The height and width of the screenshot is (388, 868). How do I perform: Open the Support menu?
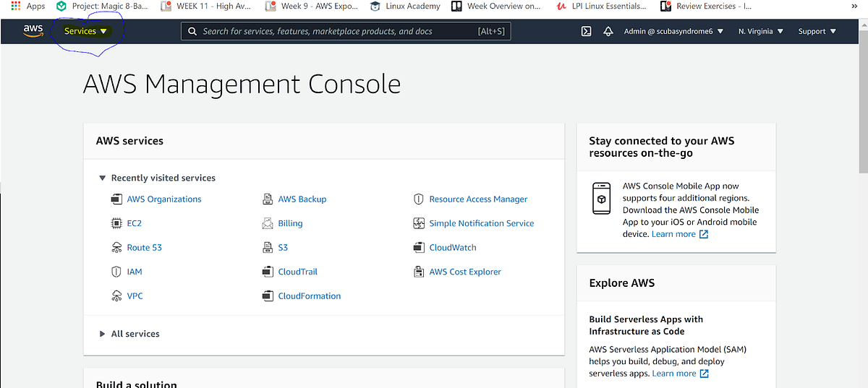(x=817, y=31)
